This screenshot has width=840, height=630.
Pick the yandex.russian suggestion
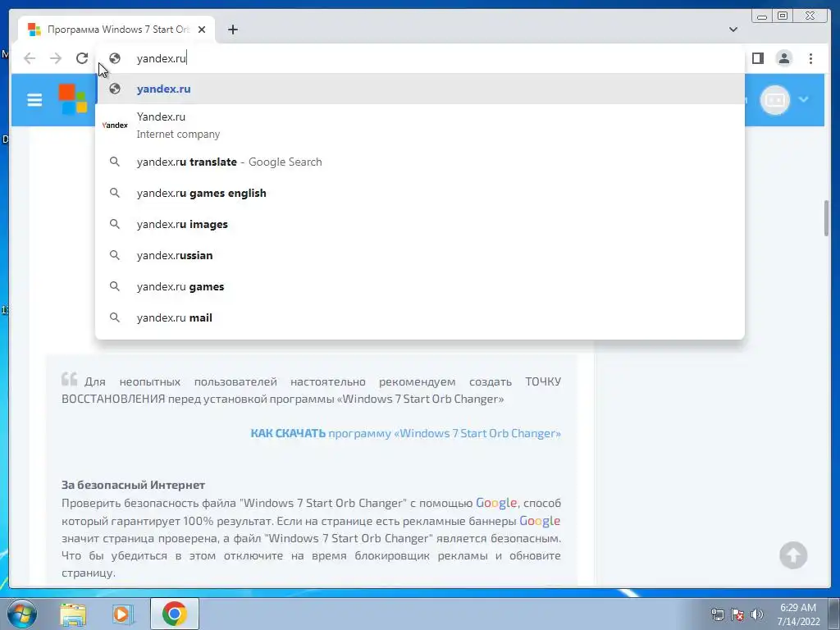click(x=420, y=255)
